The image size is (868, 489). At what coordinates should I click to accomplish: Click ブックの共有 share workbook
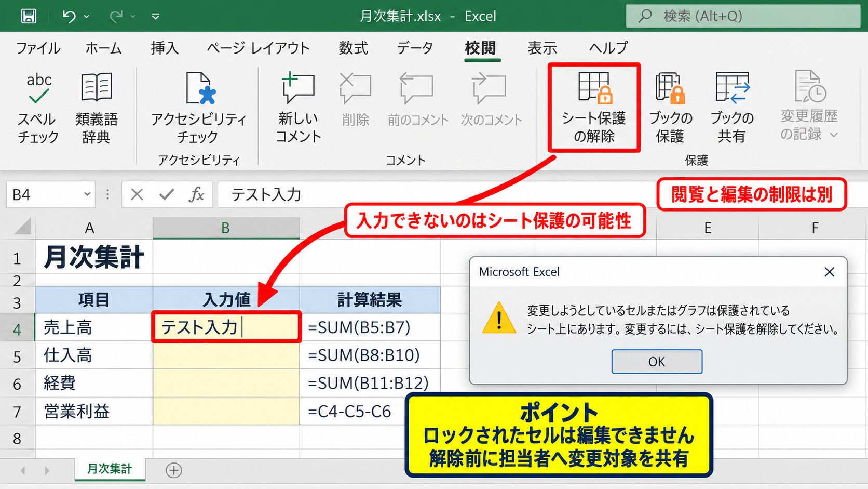tap(731, 108)
